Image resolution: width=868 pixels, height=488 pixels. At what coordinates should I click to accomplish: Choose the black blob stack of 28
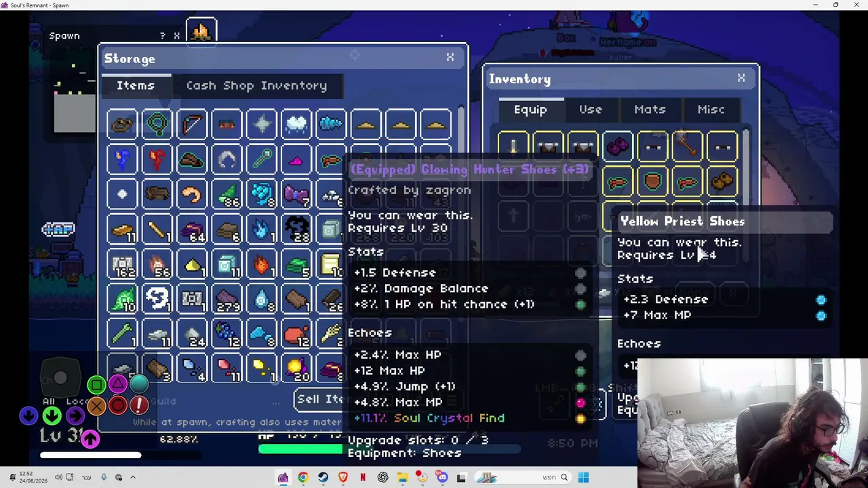coord(296,230)
